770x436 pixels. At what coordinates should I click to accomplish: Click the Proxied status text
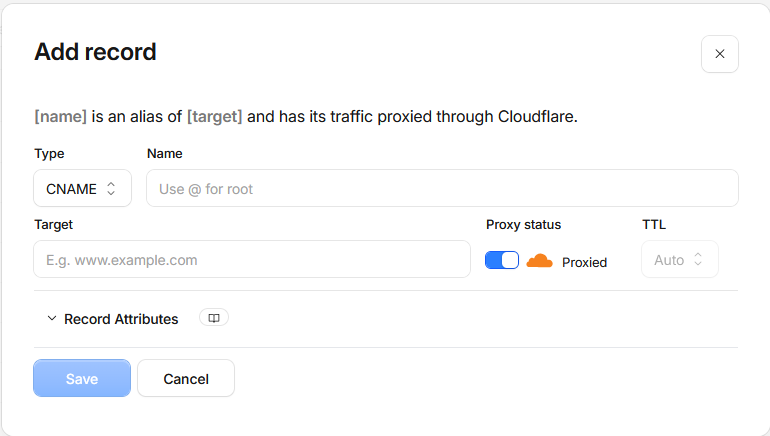pos(584,262)
